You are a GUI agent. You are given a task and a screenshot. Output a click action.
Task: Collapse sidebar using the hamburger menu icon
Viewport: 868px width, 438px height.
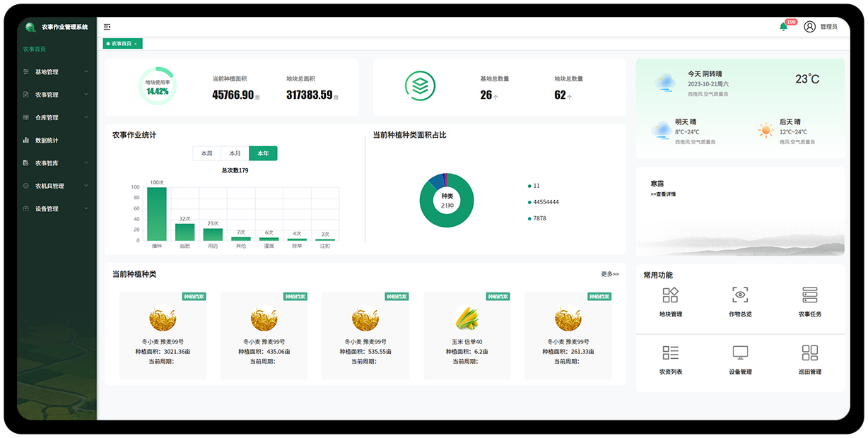click(107, 27)
